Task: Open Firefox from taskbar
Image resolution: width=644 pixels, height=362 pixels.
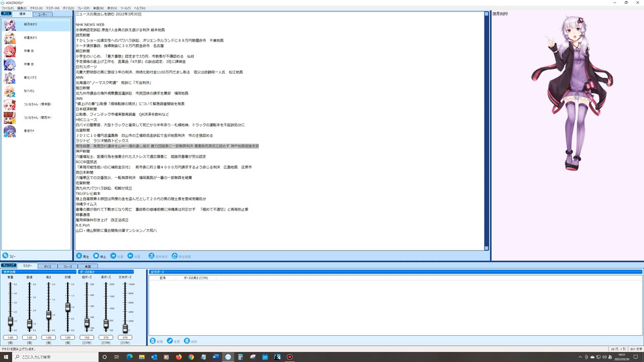Action: (x=178, y=357)
